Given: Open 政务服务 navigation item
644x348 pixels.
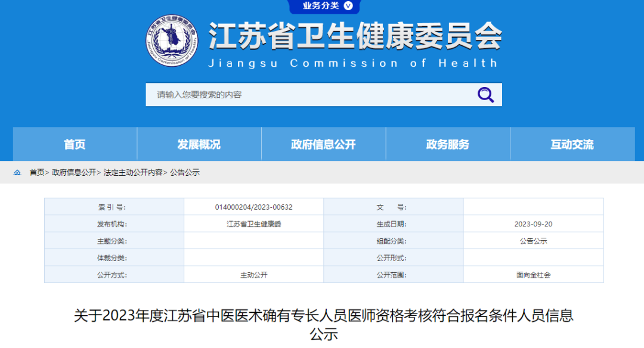Looking at the screenshot, I should coord(448,144).
